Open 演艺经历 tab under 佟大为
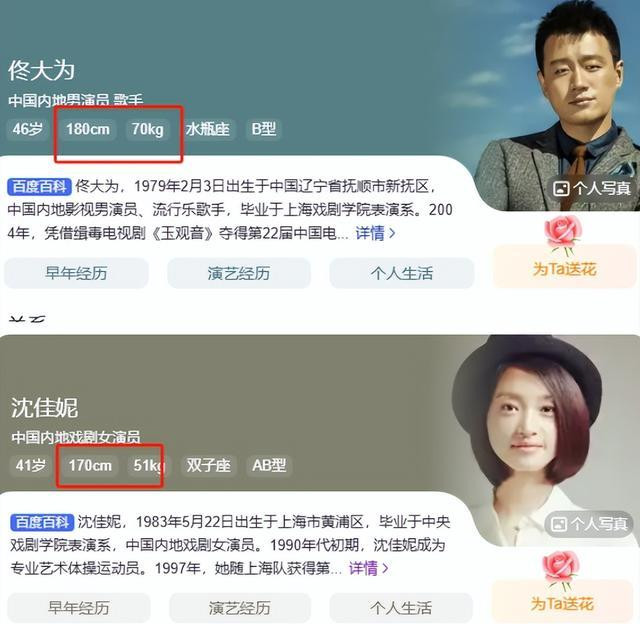The height and width of the screenshot is (624, 640). 239,273
